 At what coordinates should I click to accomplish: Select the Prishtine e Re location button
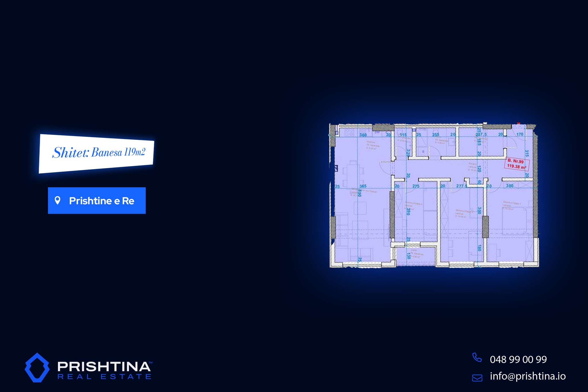coord(97,200)
